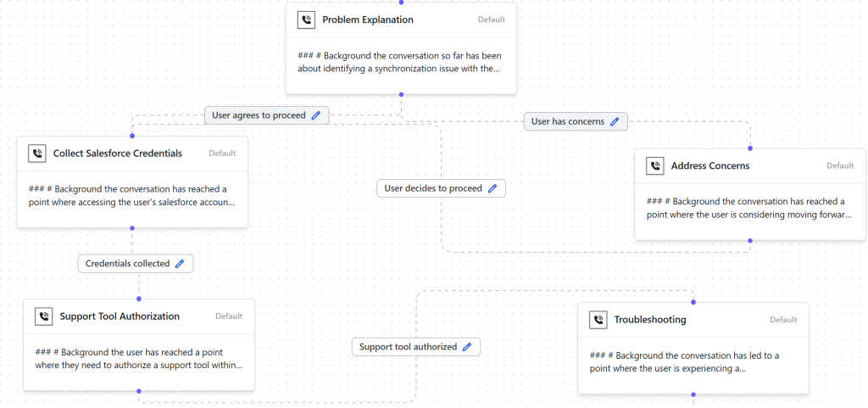Click the phone icon on Problem Explanation node
The width and height of the screenshot is (868, 408).
click(x=306, y=20)
